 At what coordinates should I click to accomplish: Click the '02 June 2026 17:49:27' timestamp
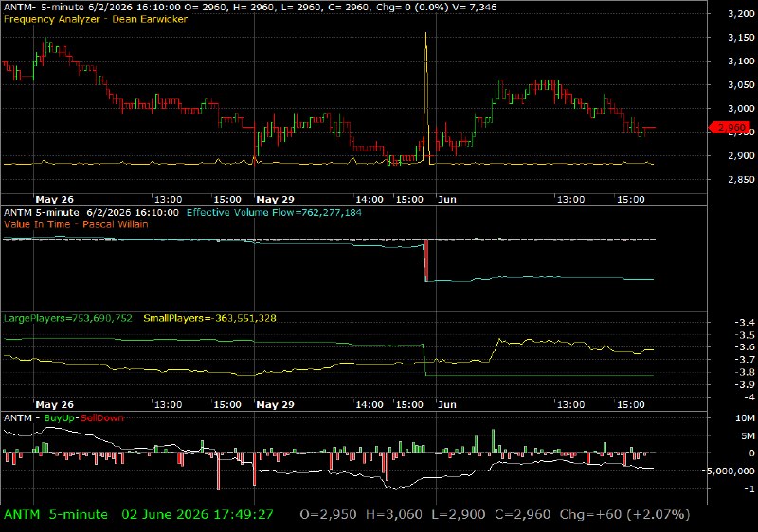point(197,514)
